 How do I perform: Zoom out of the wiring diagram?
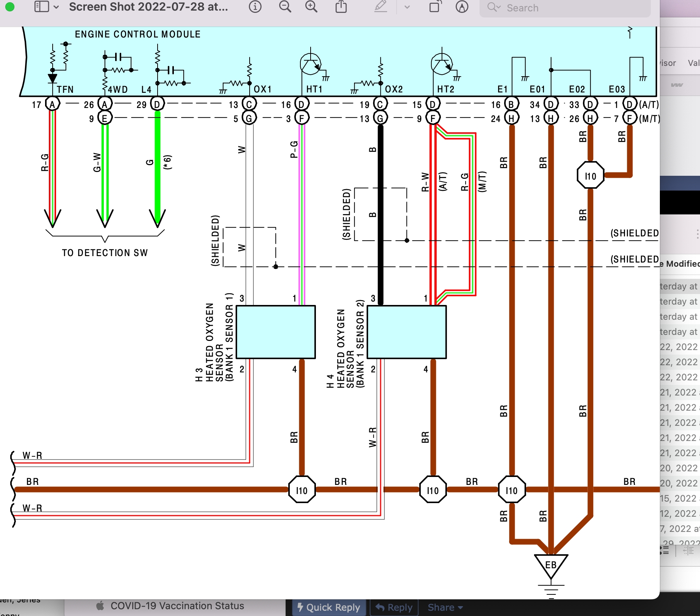point(285,7)
